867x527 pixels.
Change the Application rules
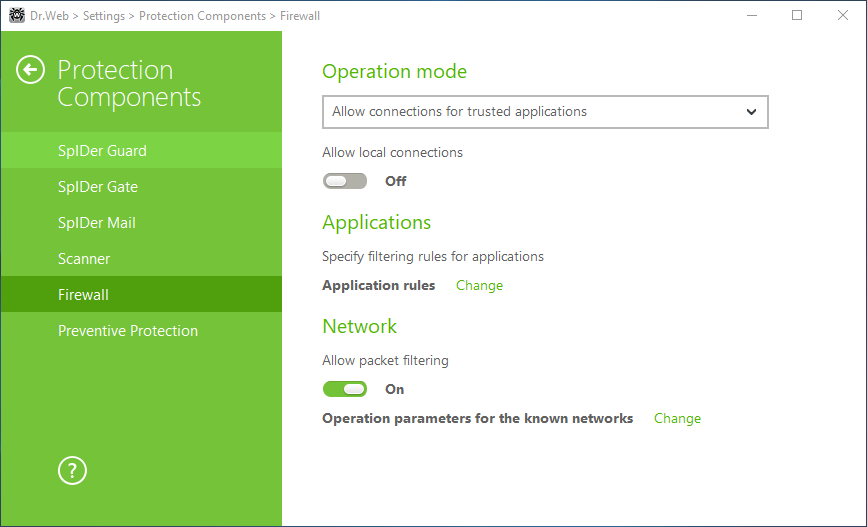pyautogui.click(x=479, y=285)
